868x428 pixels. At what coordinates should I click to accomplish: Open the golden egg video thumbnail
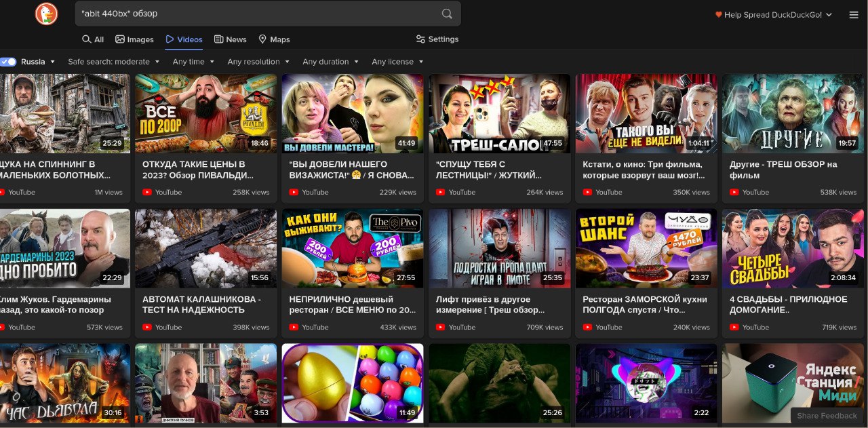coord(353,383)
